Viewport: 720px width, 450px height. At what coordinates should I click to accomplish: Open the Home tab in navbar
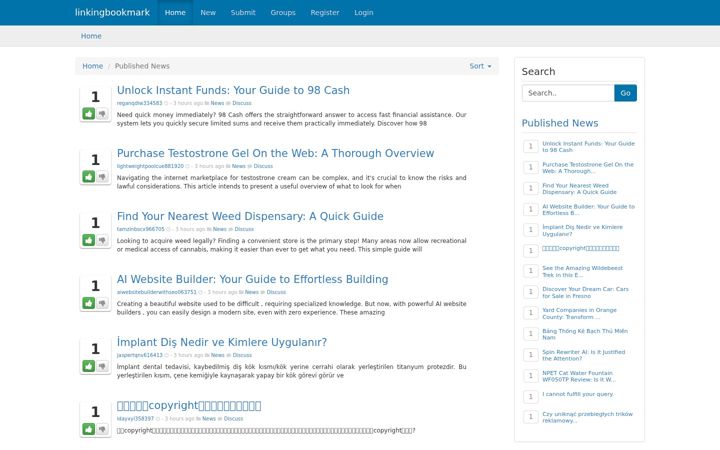pyautogui.click(x=175, y=12)
